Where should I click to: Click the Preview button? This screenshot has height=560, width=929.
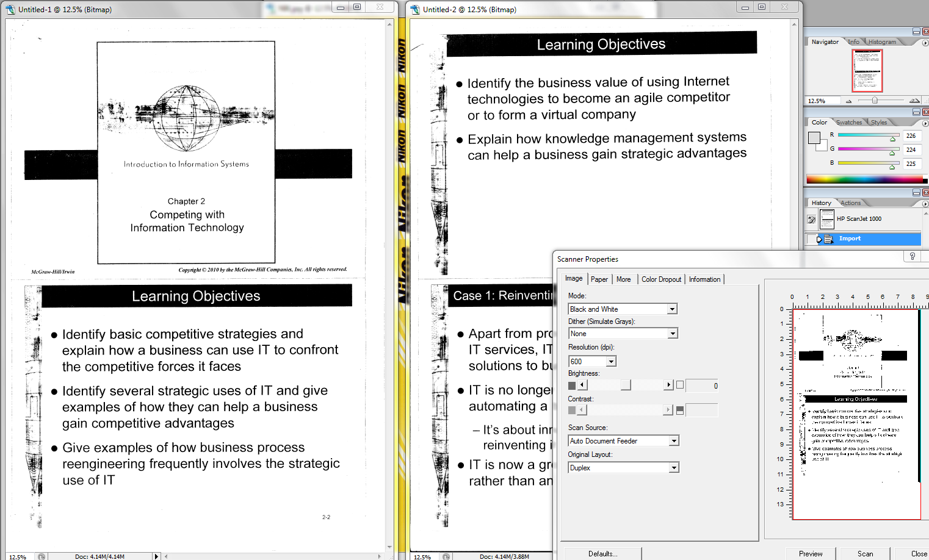(x=811, y=554)
